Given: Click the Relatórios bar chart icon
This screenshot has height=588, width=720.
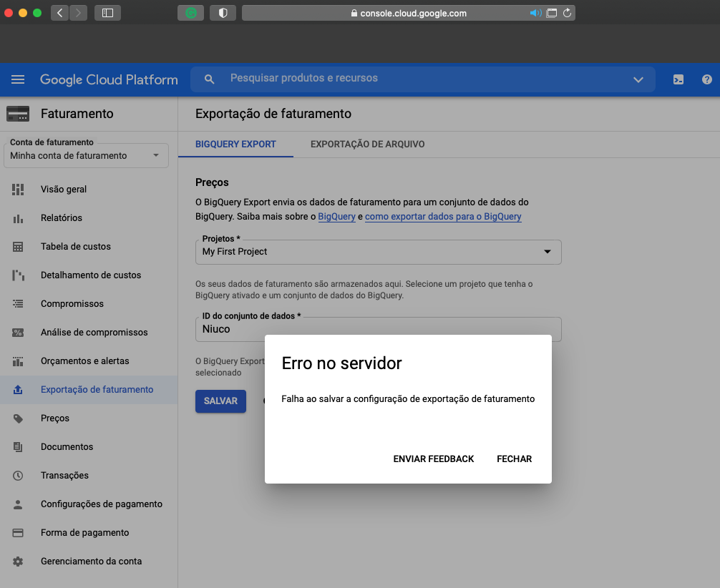Looking at the screenshot, I should [x=18, y=218].
